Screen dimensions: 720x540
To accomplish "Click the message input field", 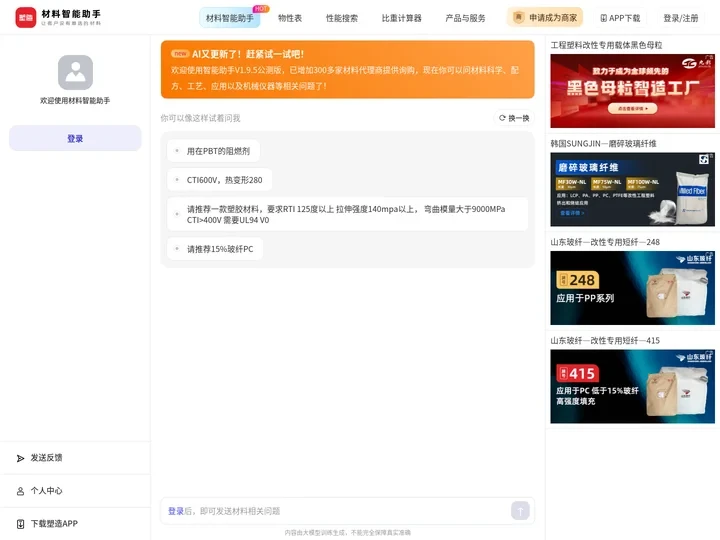I will pyautogui.click(x=348, y=511).
